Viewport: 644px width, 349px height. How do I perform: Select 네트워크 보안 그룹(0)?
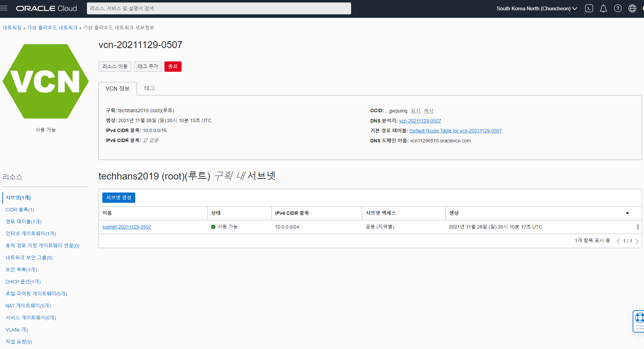tap(29, 258)
